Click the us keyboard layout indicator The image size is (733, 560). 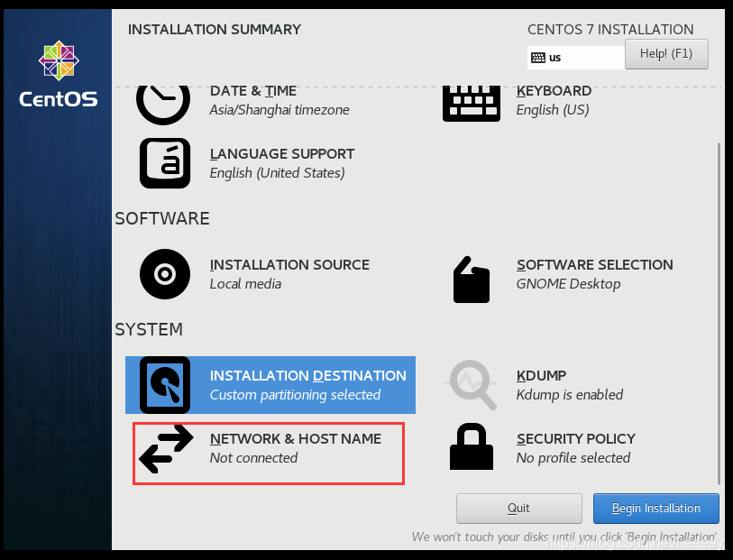point(576,58)
